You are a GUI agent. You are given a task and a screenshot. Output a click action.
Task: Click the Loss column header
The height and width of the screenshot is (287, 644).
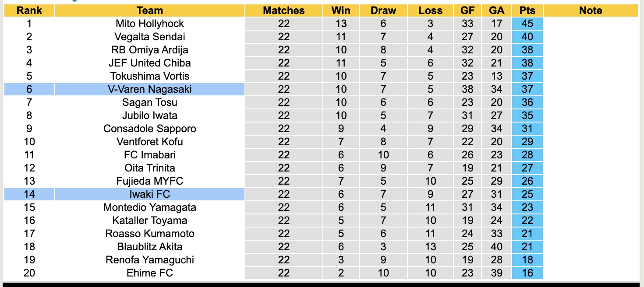click(430, 10)
